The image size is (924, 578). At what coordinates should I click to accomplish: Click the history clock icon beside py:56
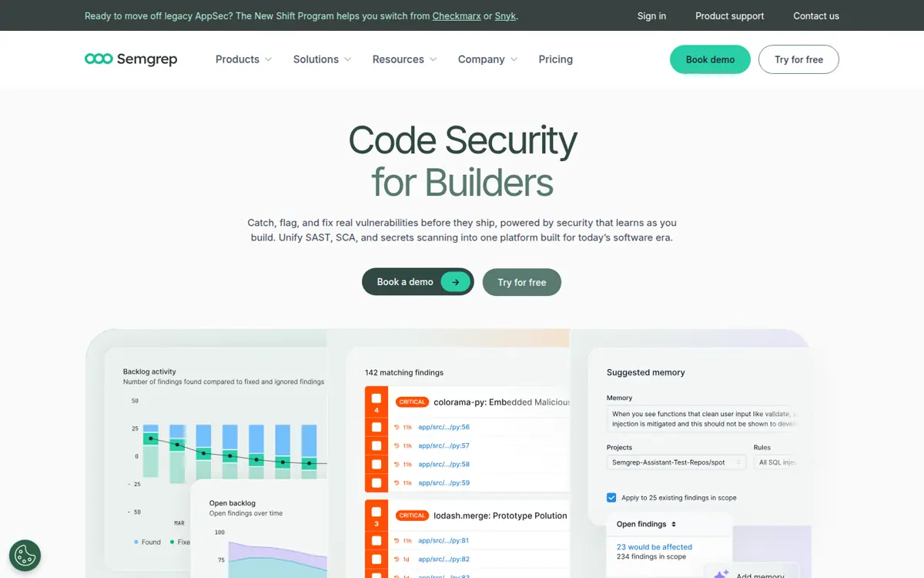(x=397, y=427)
